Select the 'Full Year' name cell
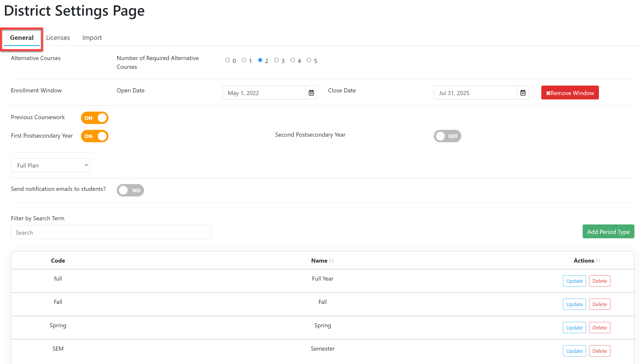 pos(322,278)
